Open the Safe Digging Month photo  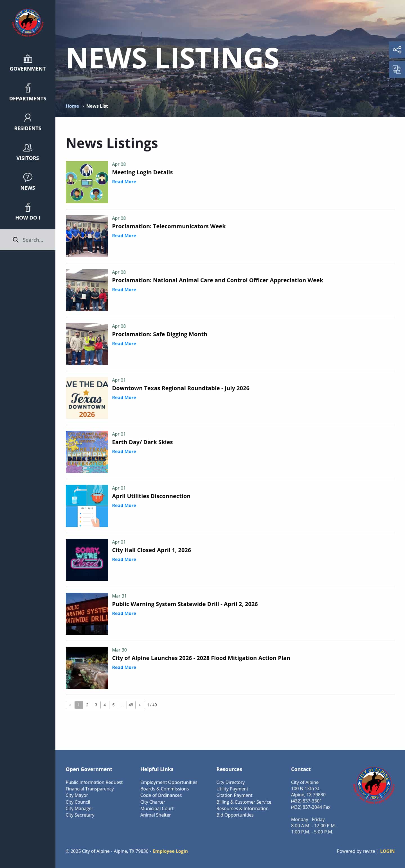coord(87,344)
